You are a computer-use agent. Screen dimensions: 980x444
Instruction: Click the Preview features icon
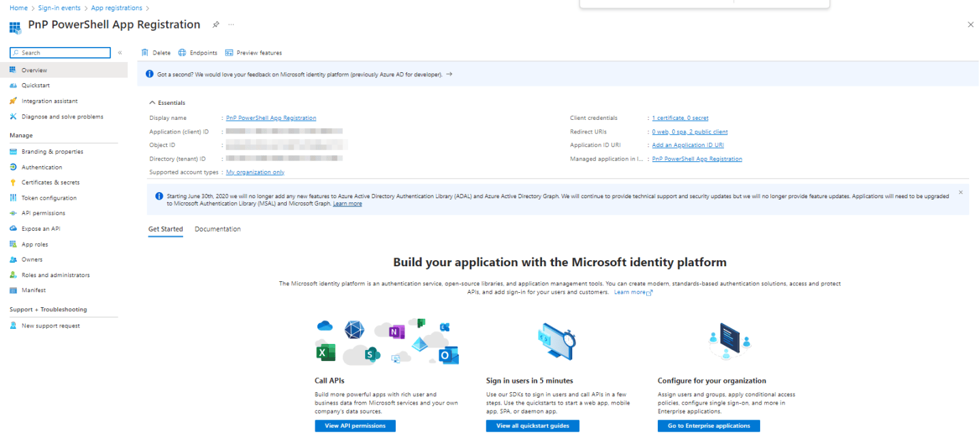point(229,52)
